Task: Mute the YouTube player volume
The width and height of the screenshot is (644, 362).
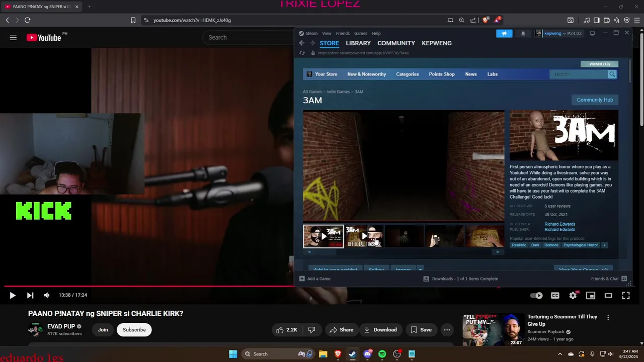Action: pyautogui.click(x=47, y=296)
